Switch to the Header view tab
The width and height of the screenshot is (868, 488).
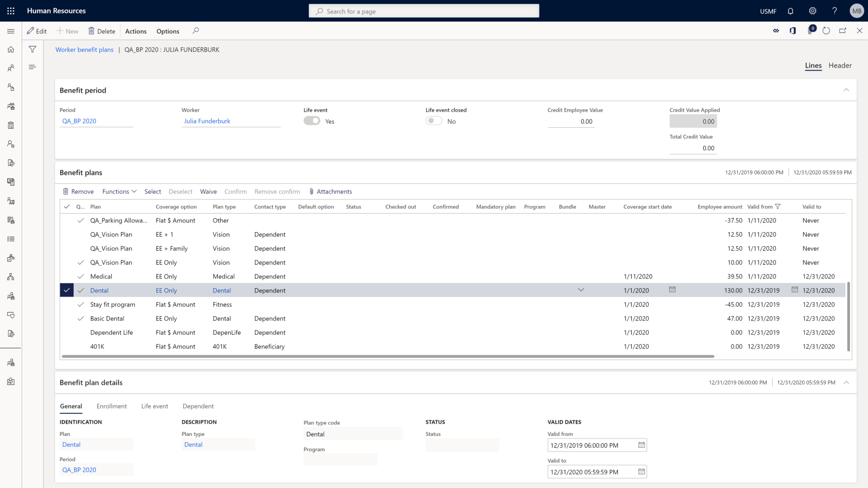click(x=840, y=65)
